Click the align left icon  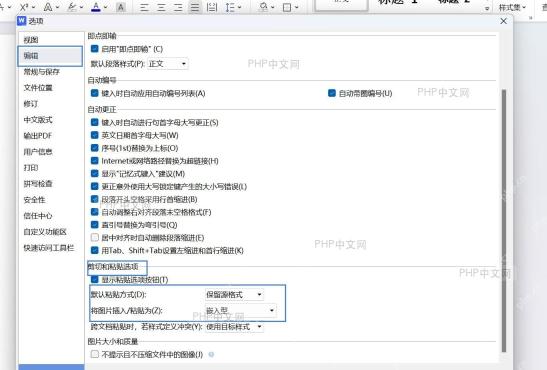[x=144, y=7]
